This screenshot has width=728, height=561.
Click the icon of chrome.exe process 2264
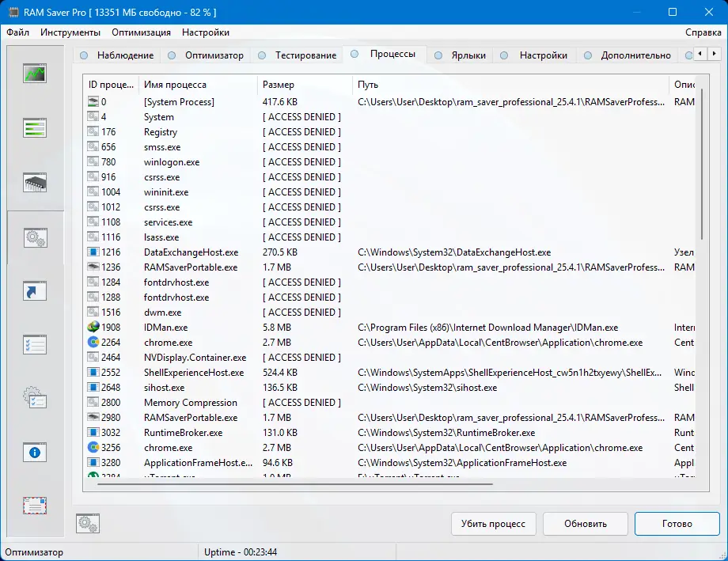pyautogui.click(x=93, y=343)
